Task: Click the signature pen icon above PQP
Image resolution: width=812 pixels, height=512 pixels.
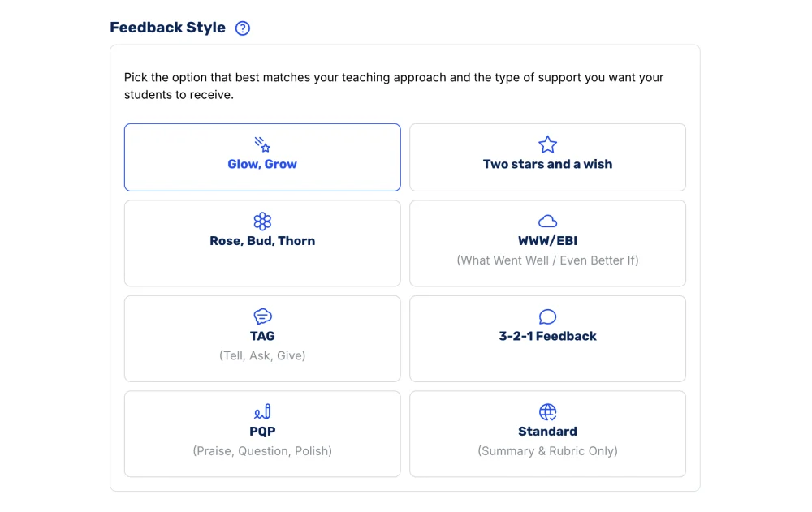Action: (x=262, y=411)
